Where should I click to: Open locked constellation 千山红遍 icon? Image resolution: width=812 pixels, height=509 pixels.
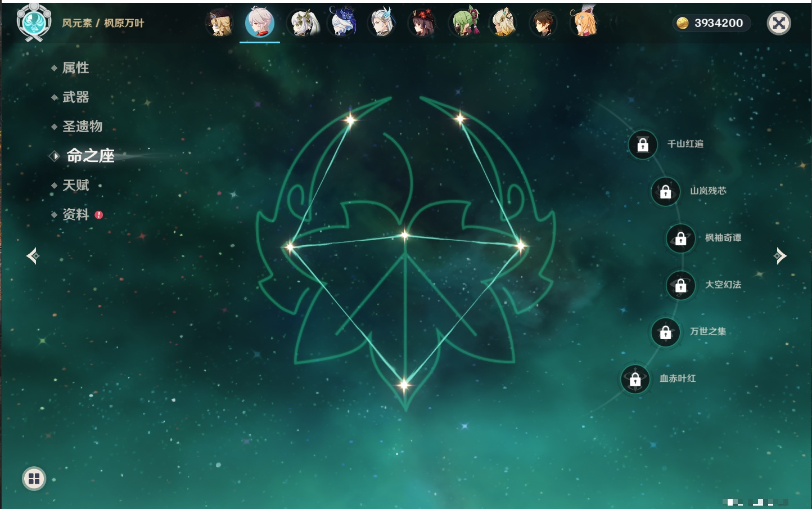coord(643,145)
